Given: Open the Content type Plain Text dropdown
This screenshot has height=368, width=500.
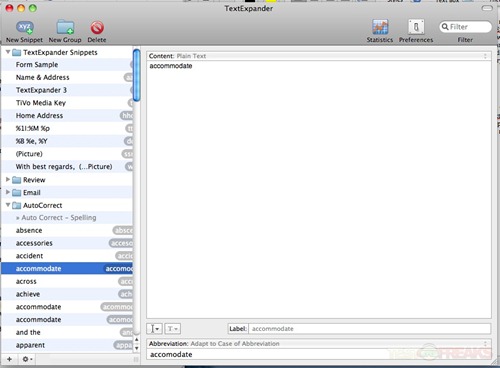Looking at the screenshot, I should 319,56.
